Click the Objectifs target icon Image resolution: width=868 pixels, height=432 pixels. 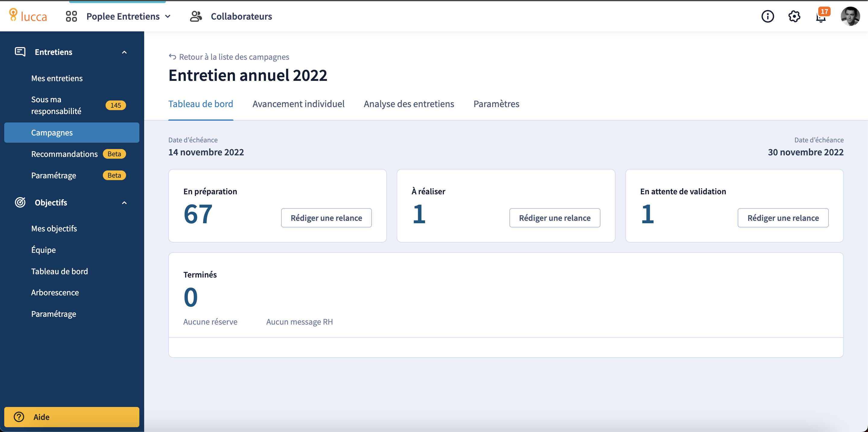[x=20, y=202]
